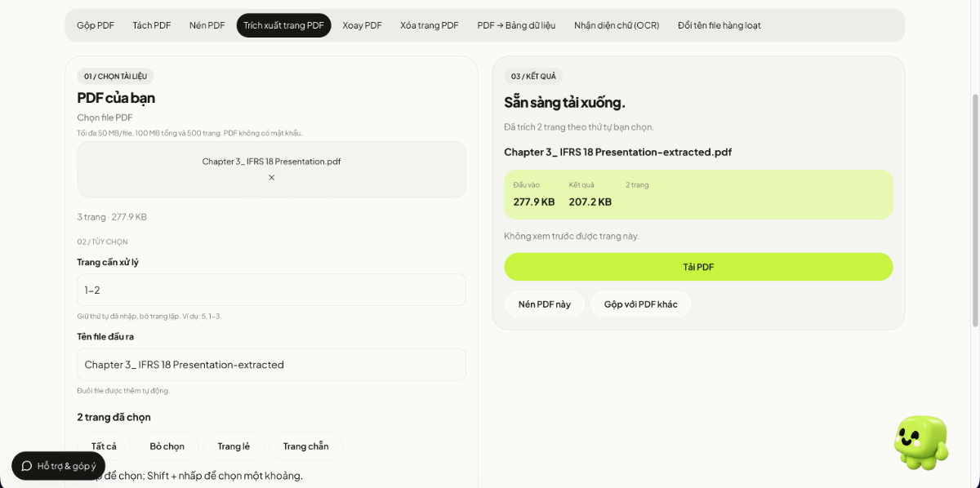The width and height of the screenshot is (980, 488).
Task: Open the Hỗ trợ & góp ý support chat
Action: [58, 466]
